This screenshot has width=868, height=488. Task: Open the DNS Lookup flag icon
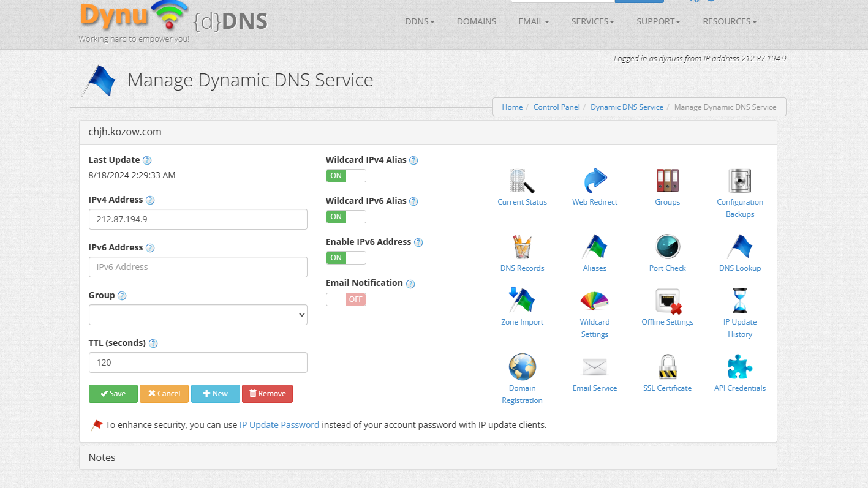[x=739, y=247]
